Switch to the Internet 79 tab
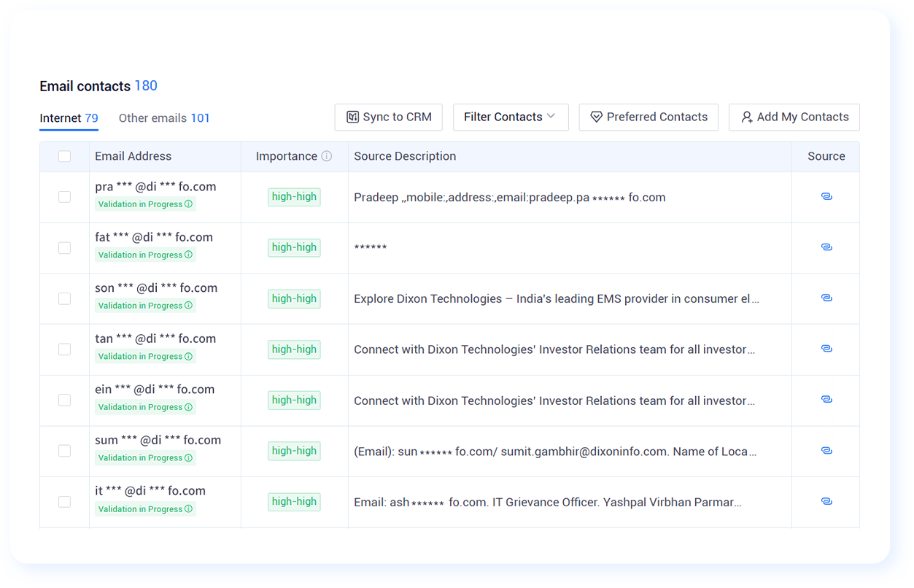This screenshot has width=914, height=588. pos(69,118)
